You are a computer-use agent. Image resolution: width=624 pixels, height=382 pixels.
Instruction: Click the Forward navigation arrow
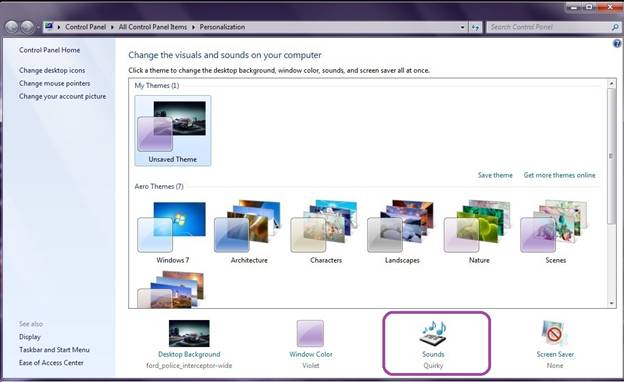tap(27, 27)
